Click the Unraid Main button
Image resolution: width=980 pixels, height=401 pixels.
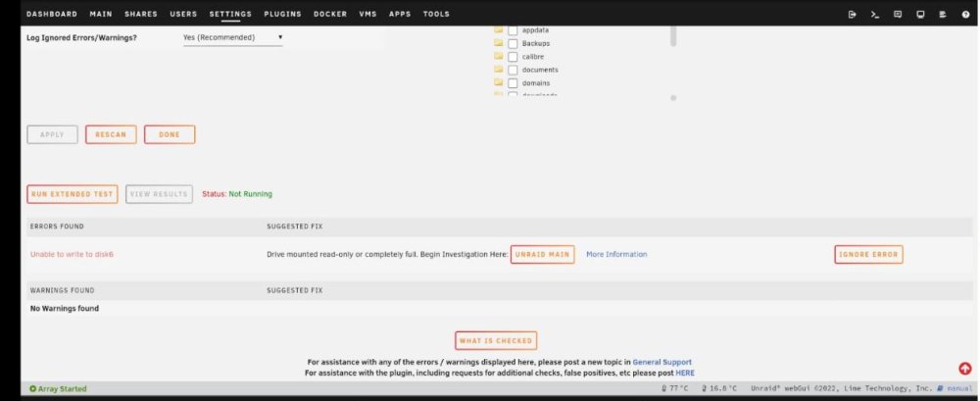click(x=543, y=255)
